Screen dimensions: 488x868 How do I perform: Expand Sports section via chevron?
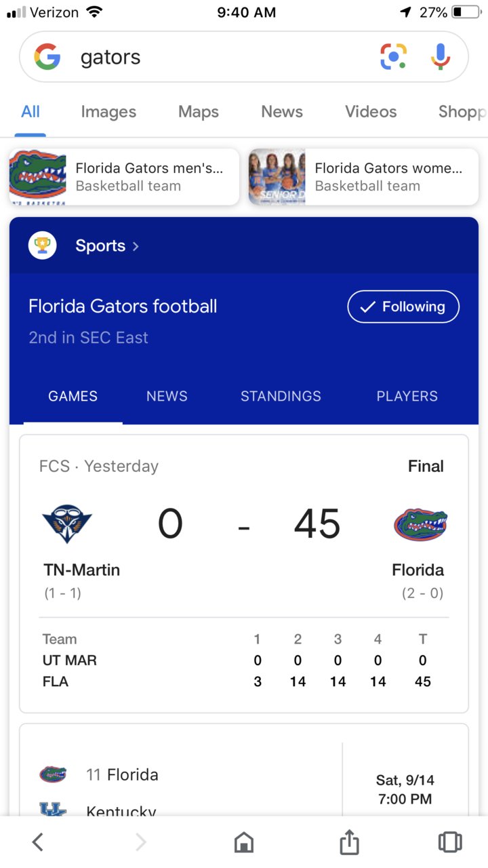[136, 246]
